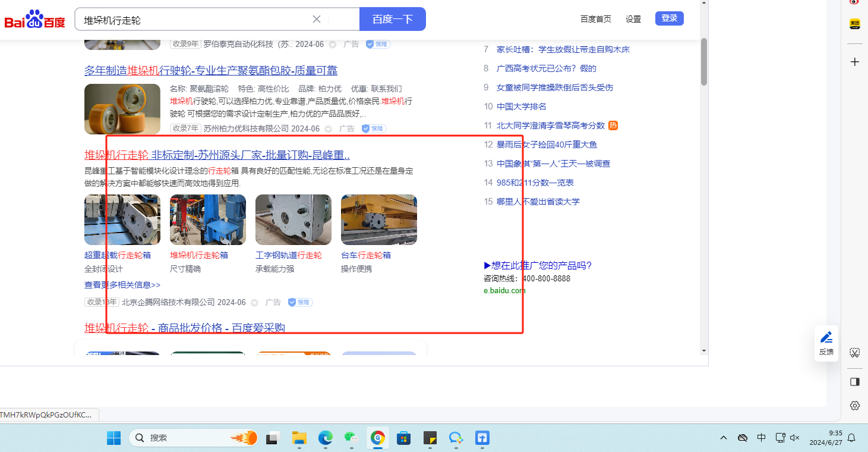Open sidebar settings gear icon
Screen dimensions: 868x452
[x=854, y=406]
